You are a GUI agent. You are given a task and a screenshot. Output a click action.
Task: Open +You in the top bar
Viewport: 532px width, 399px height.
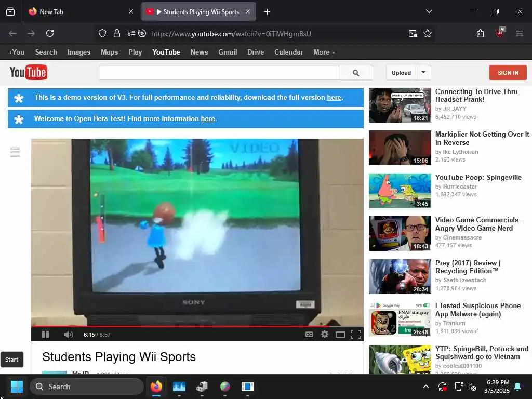16,52
